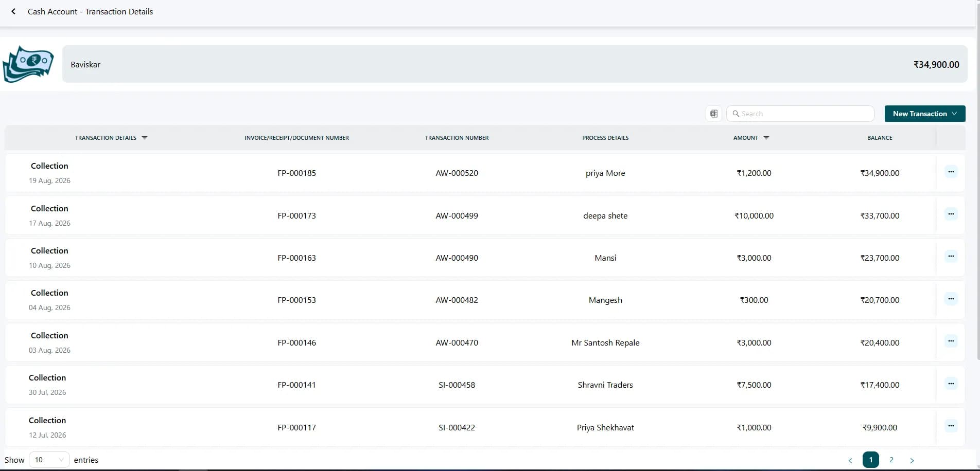Viewport: 980px width, 471px height.
Task: Open the more options menu for FP-000153
Action: pyautogui.click(x=951, y=299)
